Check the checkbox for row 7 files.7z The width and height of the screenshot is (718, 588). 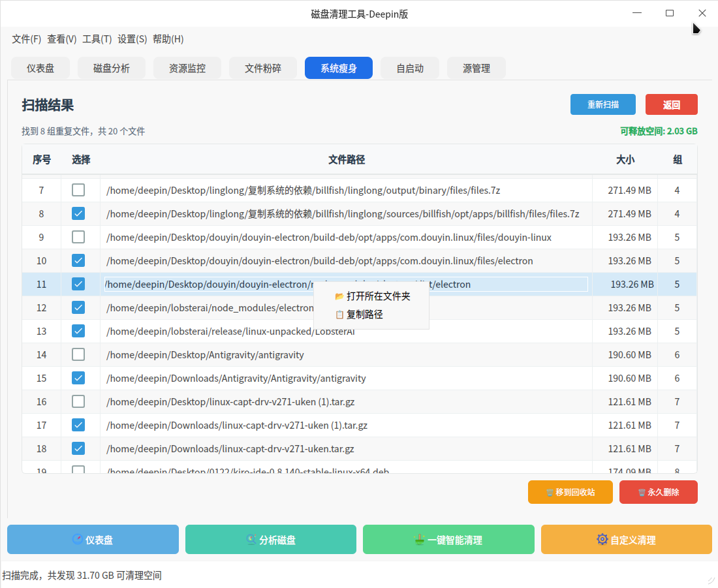78,190
